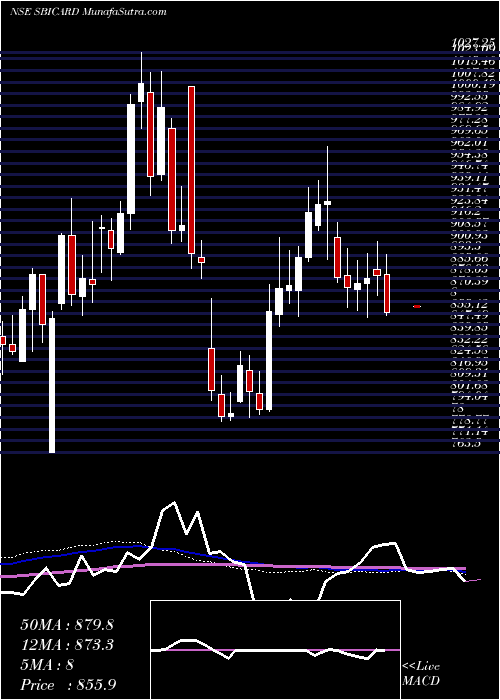This screenshot has width=500, height=700.
Task: Click the tall white candle dropping to 763.5
Action: tap(52, 385)
